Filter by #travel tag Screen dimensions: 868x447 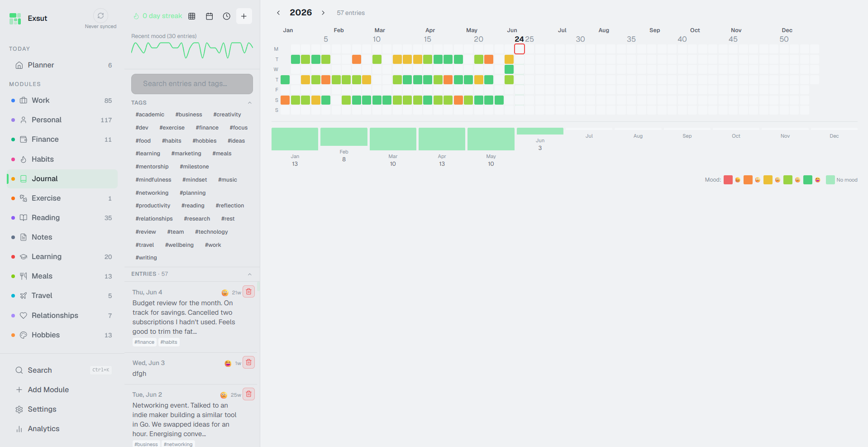click(x=145, y=245)
